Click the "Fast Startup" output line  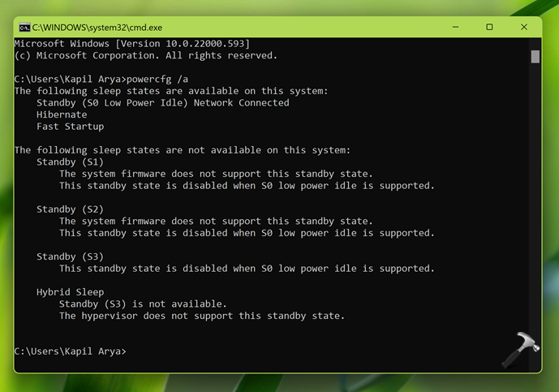coord(70,127)
